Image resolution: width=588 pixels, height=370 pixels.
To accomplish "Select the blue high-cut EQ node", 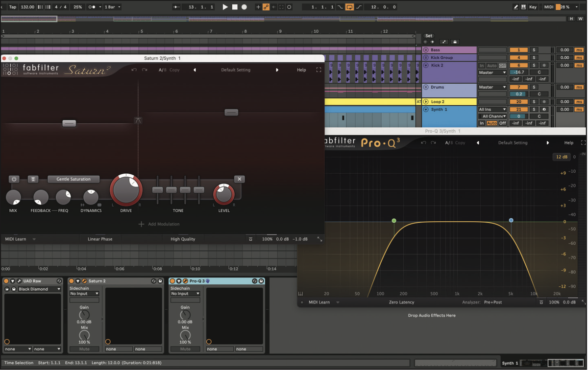I will (x=511, y=221).
